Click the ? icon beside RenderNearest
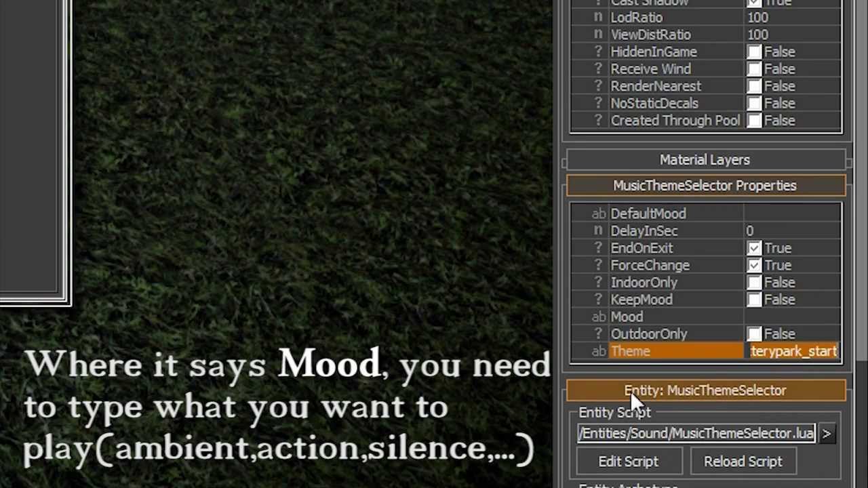This screenshot has height=488, width=868. pyautogui.click(x=598, y=86)
